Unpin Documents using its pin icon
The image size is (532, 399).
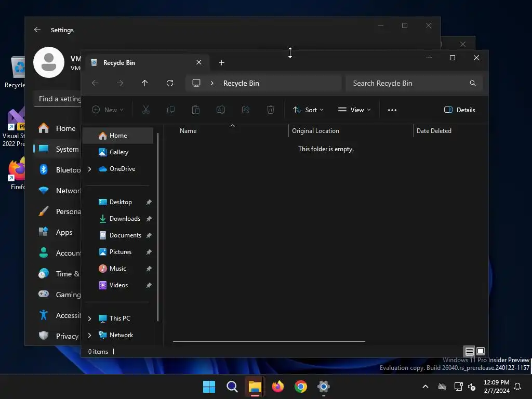(149, 235)
